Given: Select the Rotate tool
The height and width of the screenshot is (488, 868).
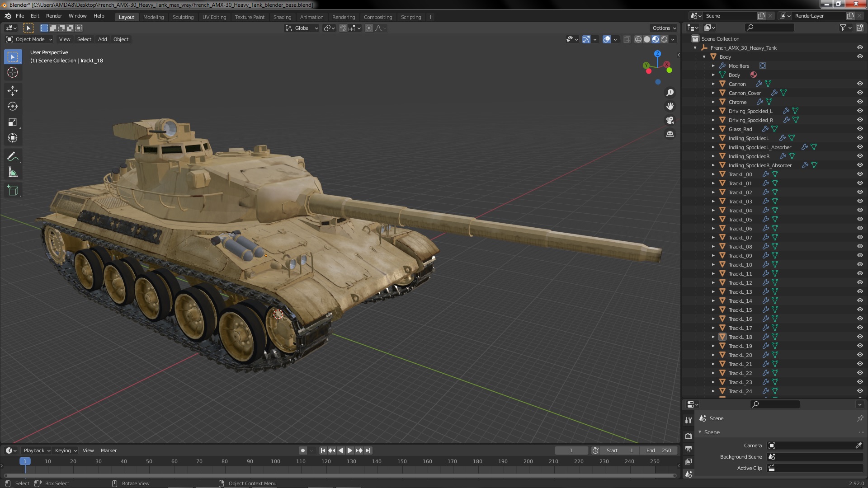Looking at the screenshot, I should [13, 107].
